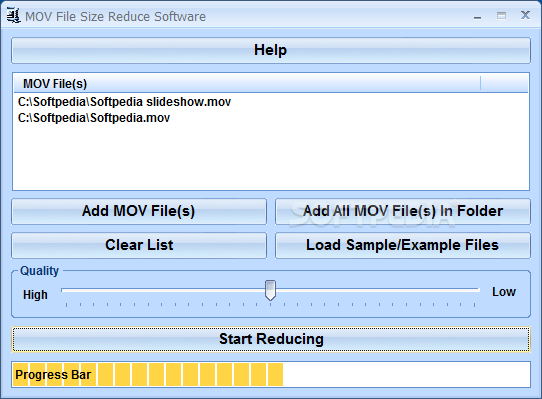This screenshot has height=399, width=542.
Task: Click Add All MOV File(s) In Folder
Action: point(403,211)
